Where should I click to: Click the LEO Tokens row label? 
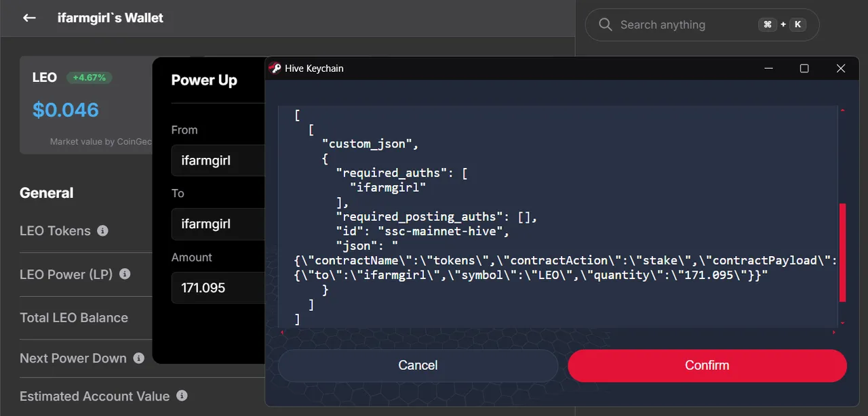[x=55, y=231]
